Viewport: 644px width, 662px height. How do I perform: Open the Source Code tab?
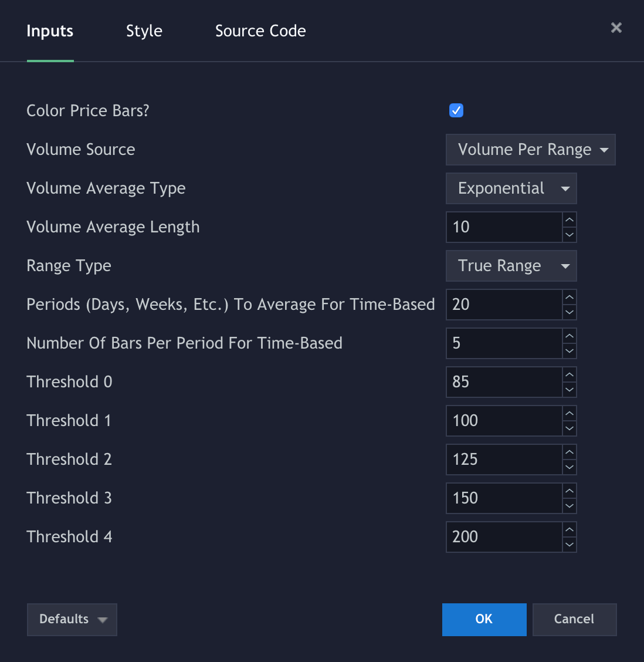click(260, 31)
